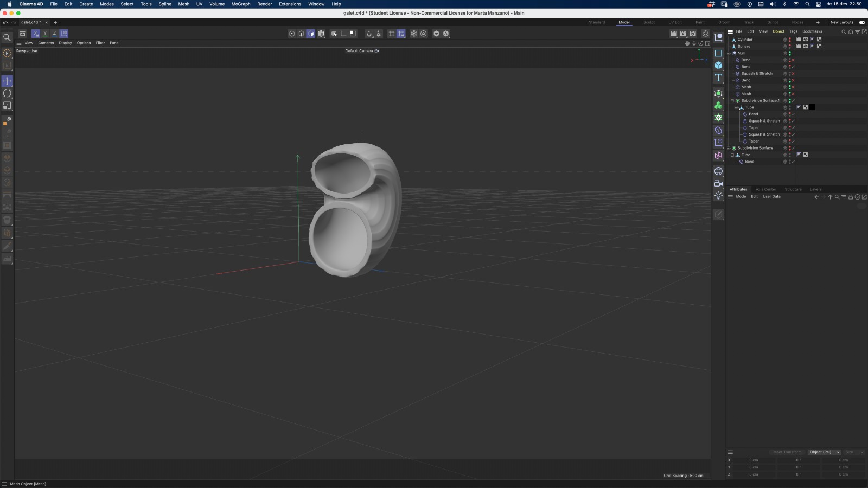Open search in Object Manager

[x=844, y=31]
